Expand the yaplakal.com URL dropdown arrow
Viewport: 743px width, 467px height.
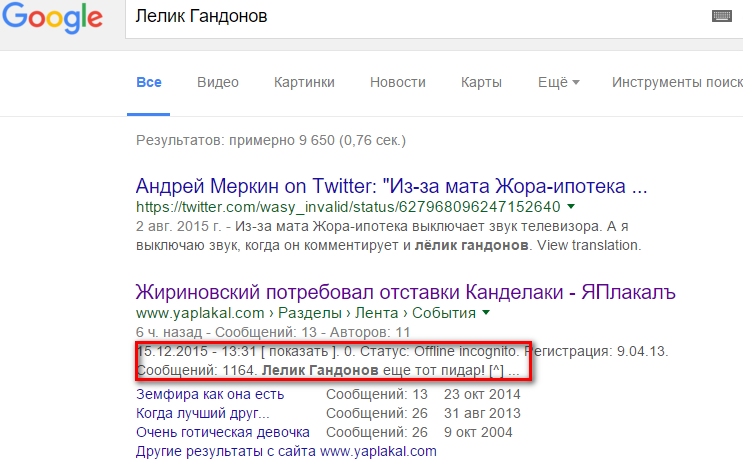(x=486, y=313)
